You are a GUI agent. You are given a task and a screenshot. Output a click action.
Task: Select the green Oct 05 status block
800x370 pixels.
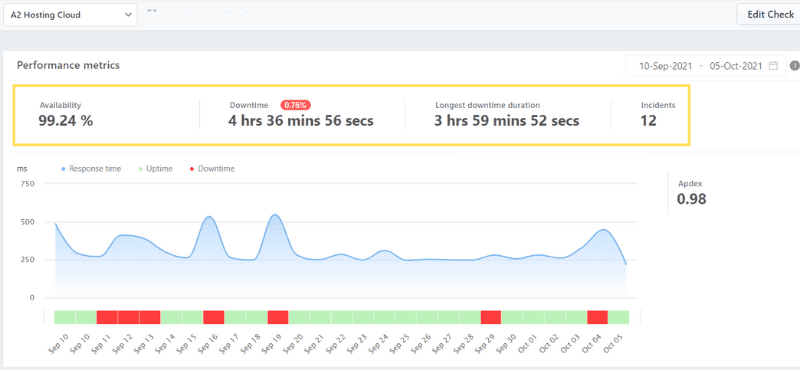(x=618, y=317)
